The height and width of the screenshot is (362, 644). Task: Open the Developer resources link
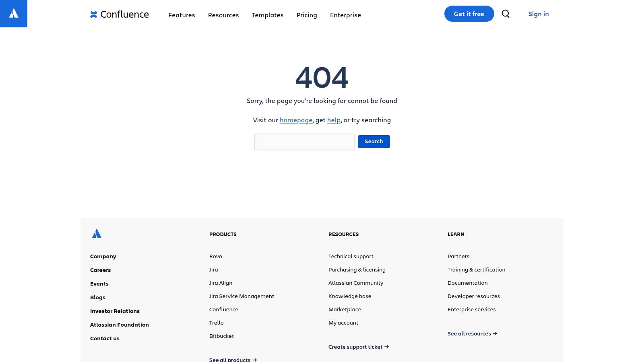coord(474,296)
